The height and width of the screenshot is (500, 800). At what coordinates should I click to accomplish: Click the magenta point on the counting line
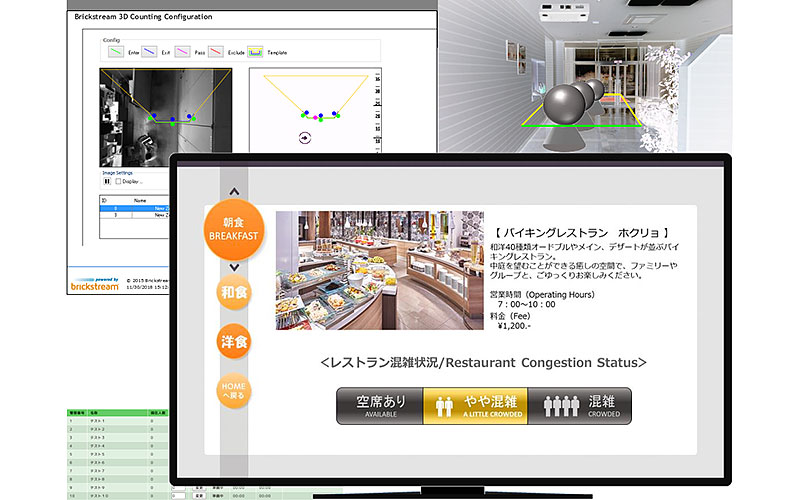[x=315, y=118]
